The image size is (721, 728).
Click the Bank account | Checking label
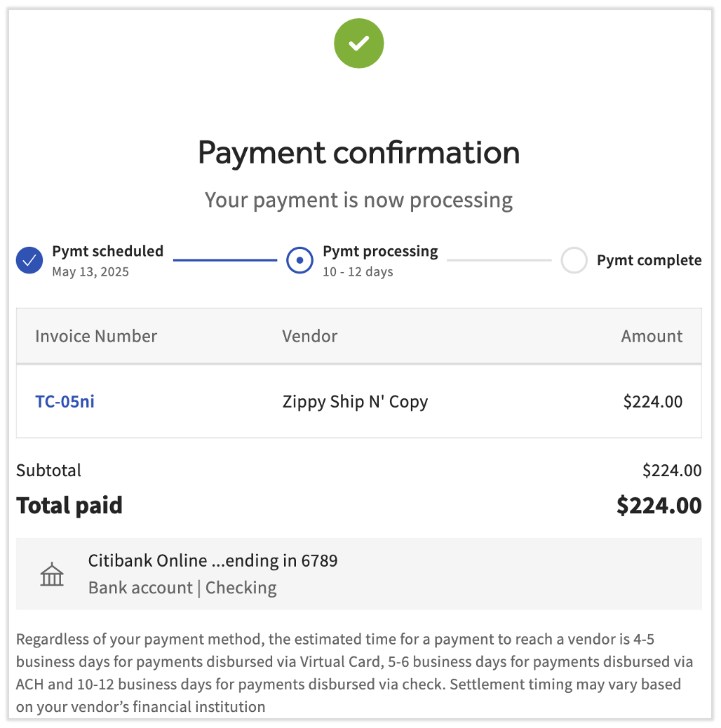(x=182, y=588)
